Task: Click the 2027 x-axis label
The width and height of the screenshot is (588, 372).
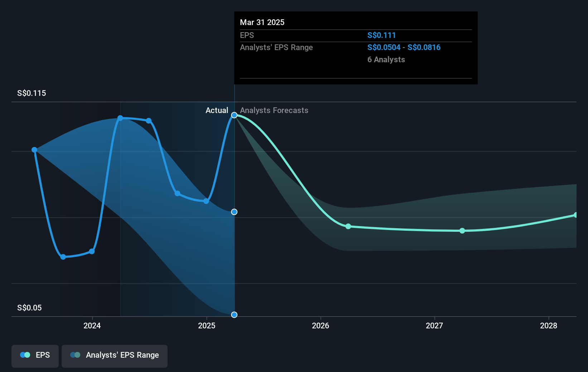Action: (434, 325)
